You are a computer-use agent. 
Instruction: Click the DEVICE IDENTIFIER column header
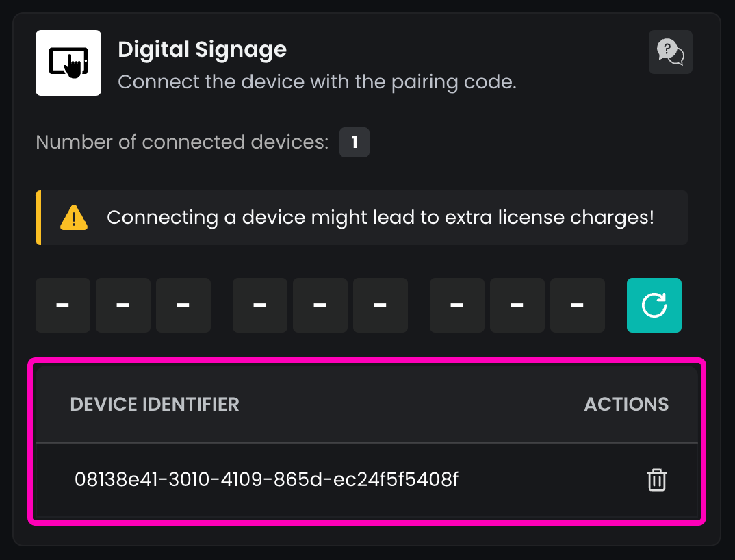pos(155,405)
